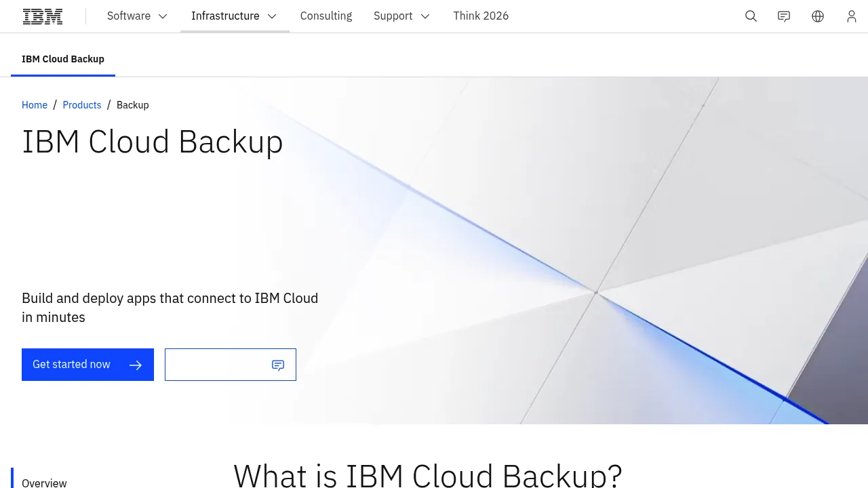Open the globe region selector icon
868x488 pixels.
(818, 16)
